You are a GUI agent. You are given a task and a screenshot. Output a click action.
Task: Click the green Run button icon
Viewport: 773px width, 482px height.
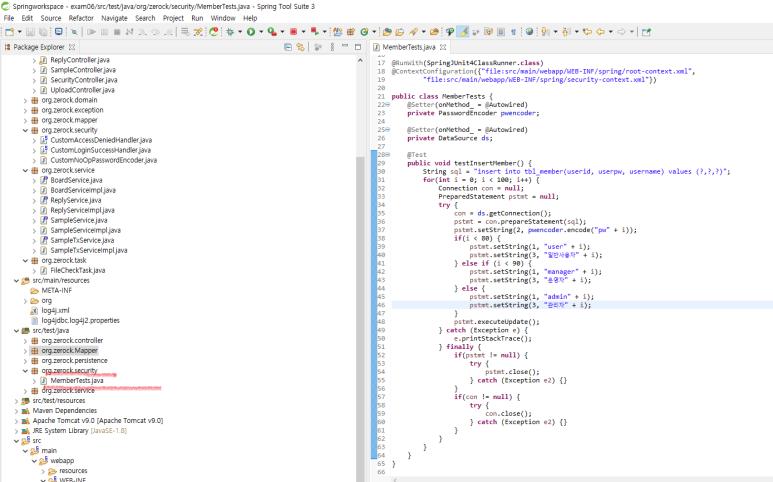pyautogui.click(x=251, y=32)
